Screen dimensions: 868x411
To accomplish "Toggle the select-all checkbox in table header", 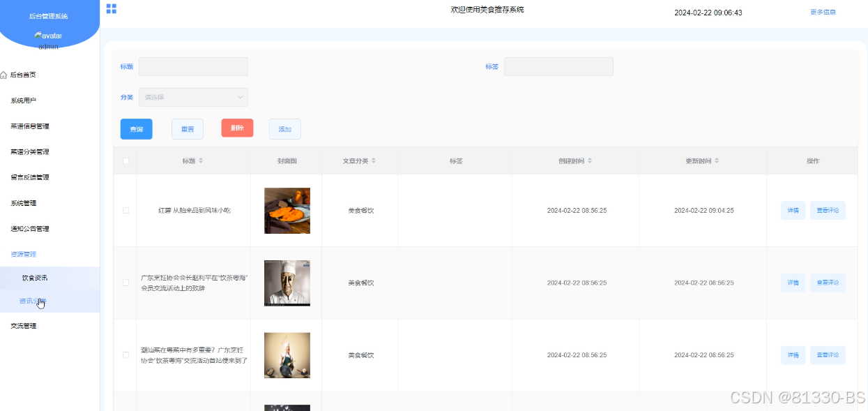I will point(125,161).
